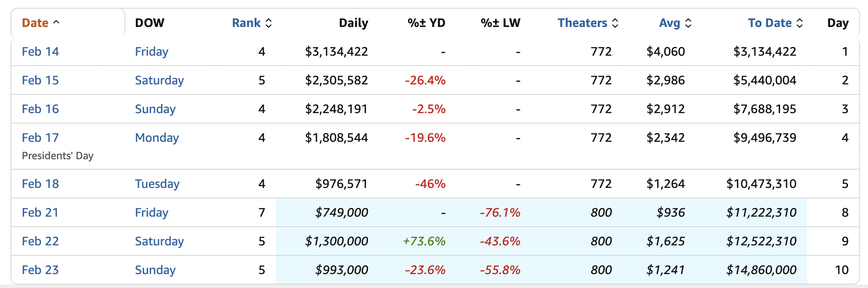This screenshot has width=868, height=288.
Task: Click the Tuesday day-of-week link
Action: point(157,184)
